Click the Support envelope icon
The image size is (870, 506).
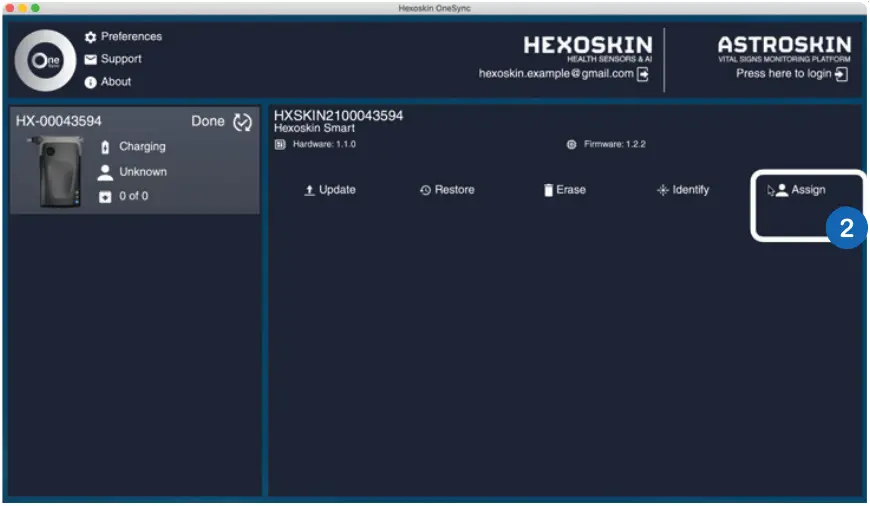point(90,59)
